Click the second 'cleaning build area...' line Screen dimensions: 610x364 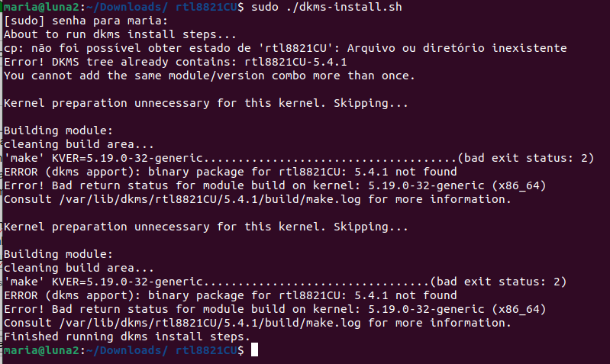(79, 268)
